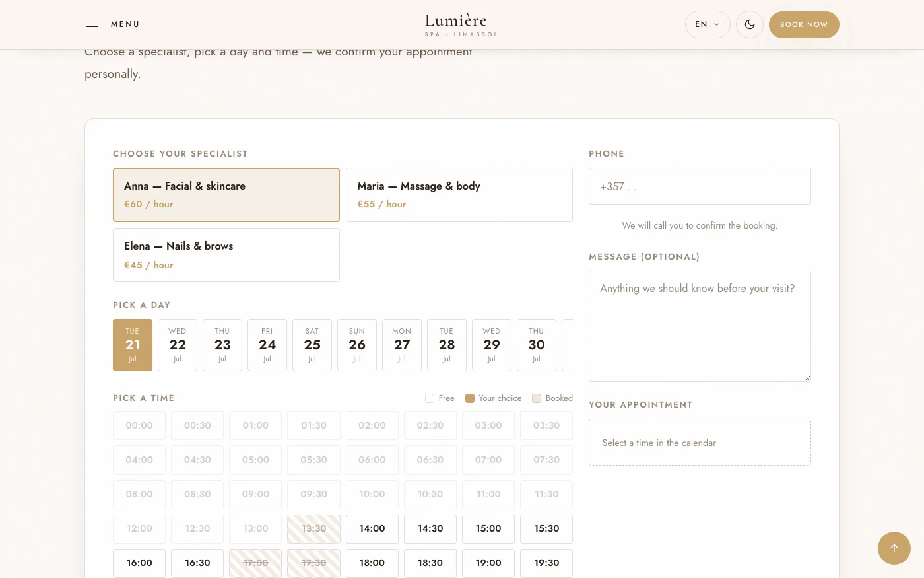The height and width of the screenshot is (578, 924).
Task: Click 'Select a time in the calendar' box
Action: (x=700, y=443)
